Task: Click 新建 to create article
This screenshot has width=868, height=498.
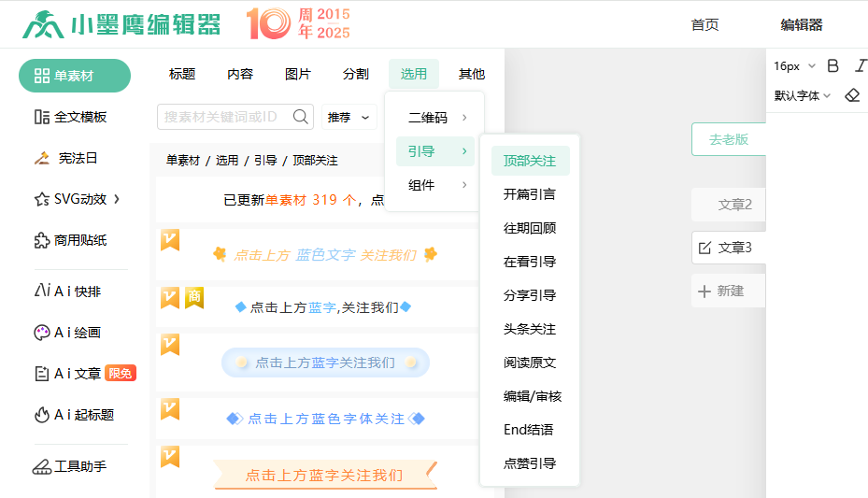Action: pyautogui.click(x=729, y=291)
